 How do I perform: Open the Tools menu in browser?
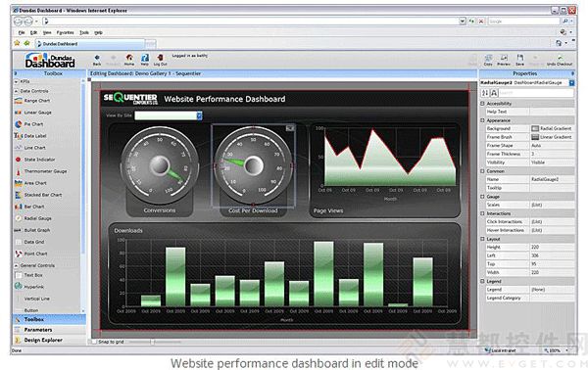pos(84,32)
